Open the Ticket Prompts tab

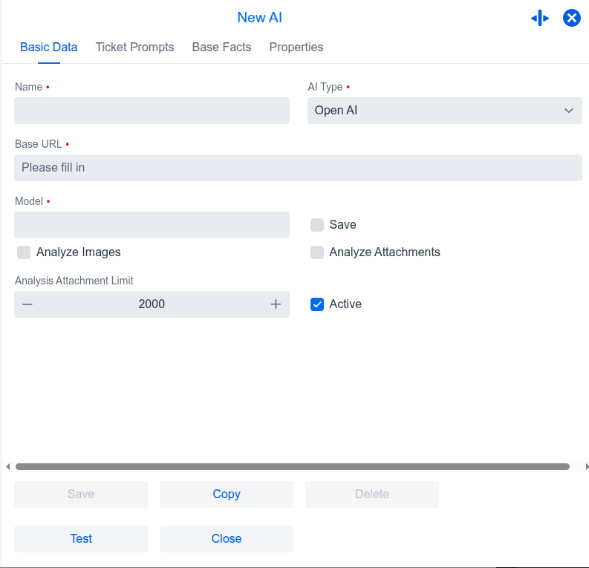[135, 47]
